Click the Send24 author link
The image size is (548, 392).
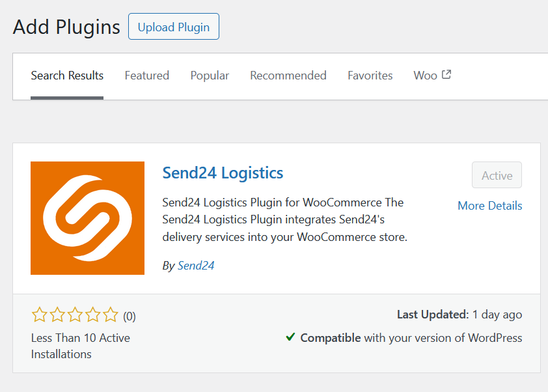[x=196, y=266]
